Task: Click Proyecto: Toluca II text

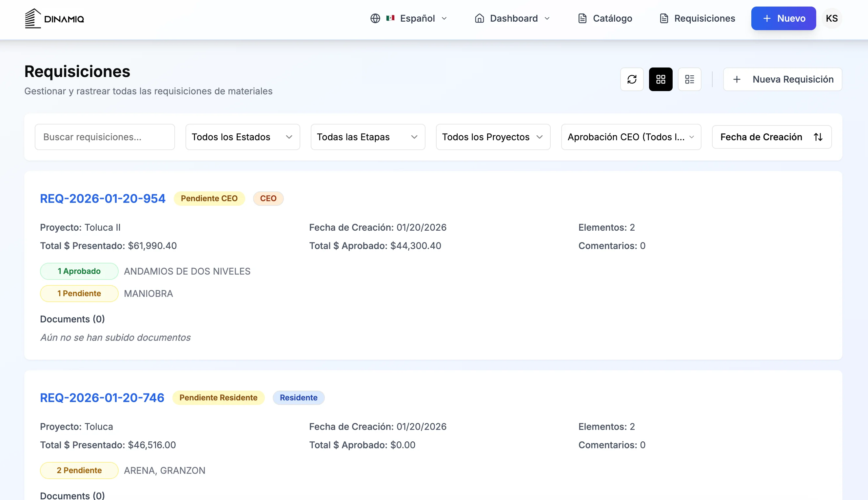Action: (80, 227)
